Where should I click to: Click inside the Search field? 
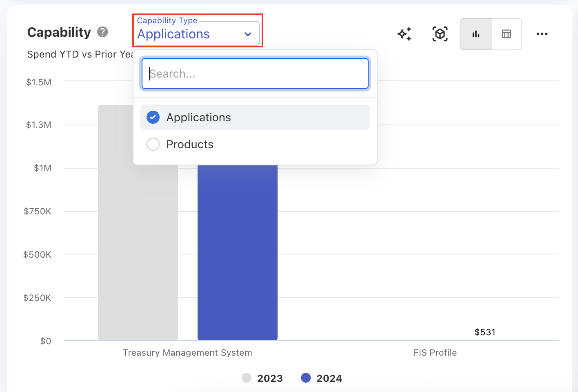pos(255,73)
